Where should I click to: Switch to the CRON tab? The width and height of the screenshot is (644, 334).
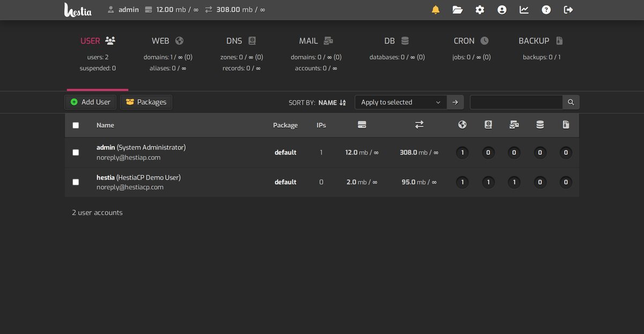coord(471,41)
